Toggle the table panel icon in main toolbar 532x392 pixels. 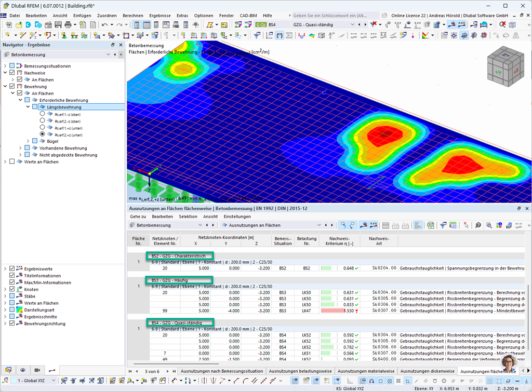(x=147, y=25)
